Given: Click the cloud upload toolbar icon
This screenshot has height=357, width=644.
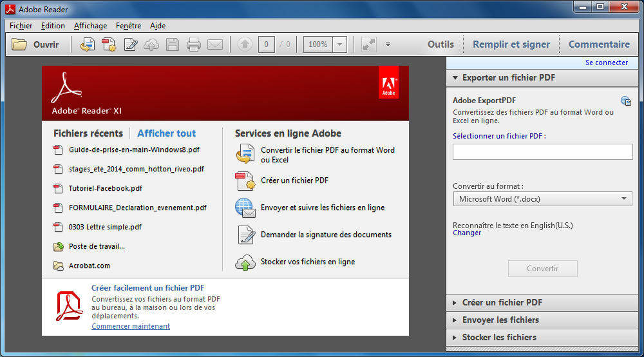Looking at the screenshot, I should pos(151,44).
